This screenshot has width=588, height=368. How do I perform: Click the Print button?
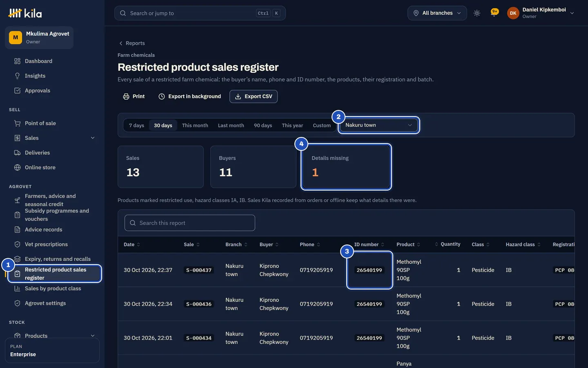pyautogui.click(x=134, y=96)
